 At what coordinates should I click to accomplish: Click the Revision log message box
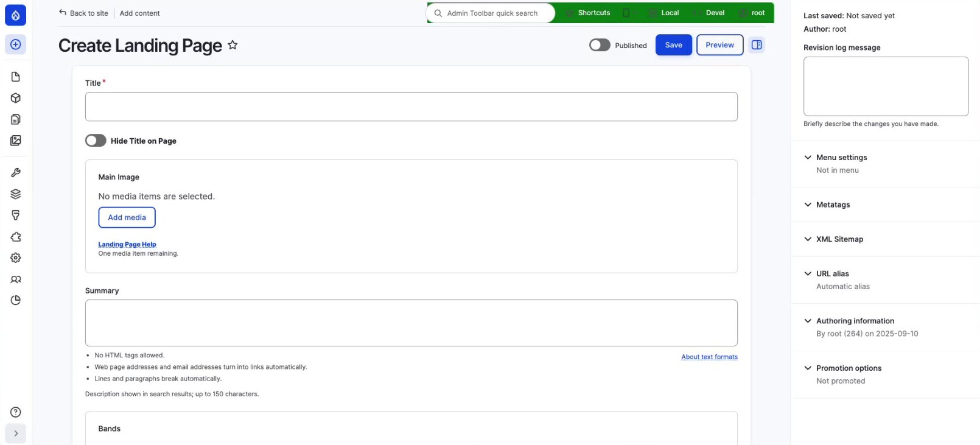pos(886,86)
